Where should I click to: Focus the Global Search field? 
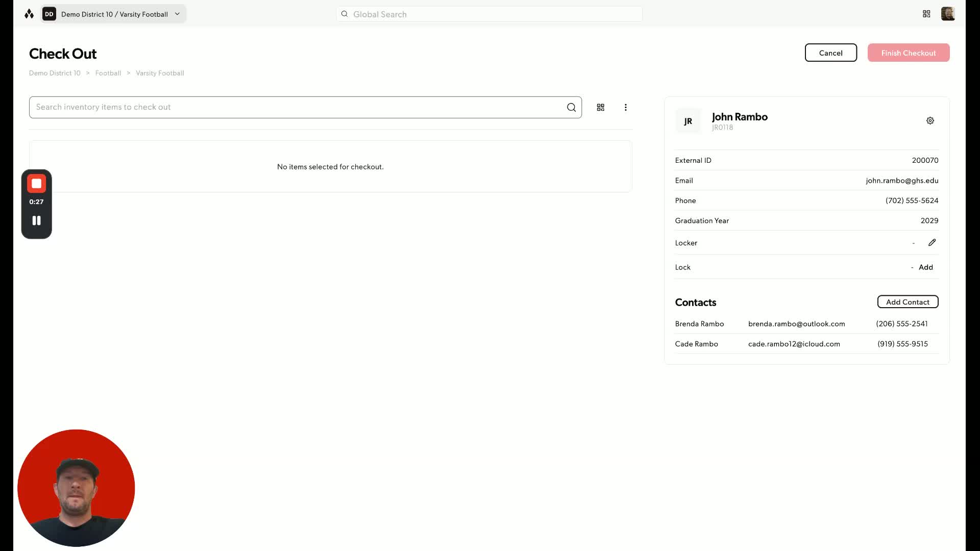point(489,14)
